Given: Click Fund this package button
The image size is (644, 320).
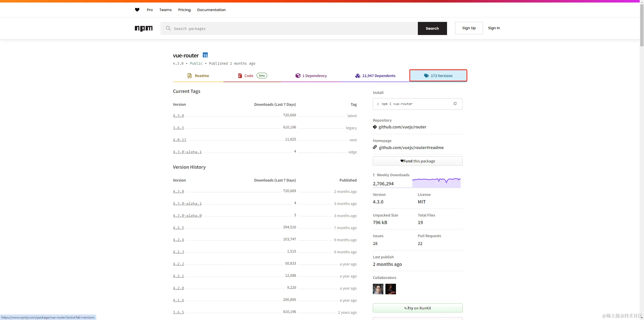Looking at the screenshot, I should point(417,161).
